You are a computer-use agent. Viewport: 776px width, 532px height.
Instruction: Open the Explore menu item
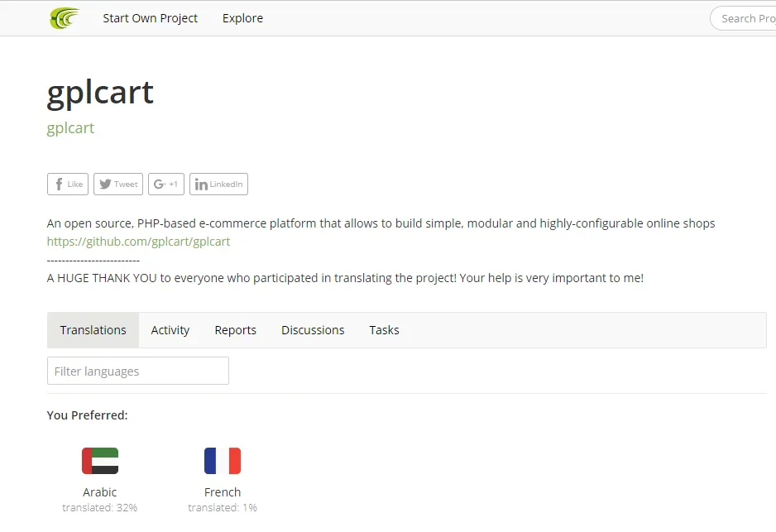(x=242, y=18)
